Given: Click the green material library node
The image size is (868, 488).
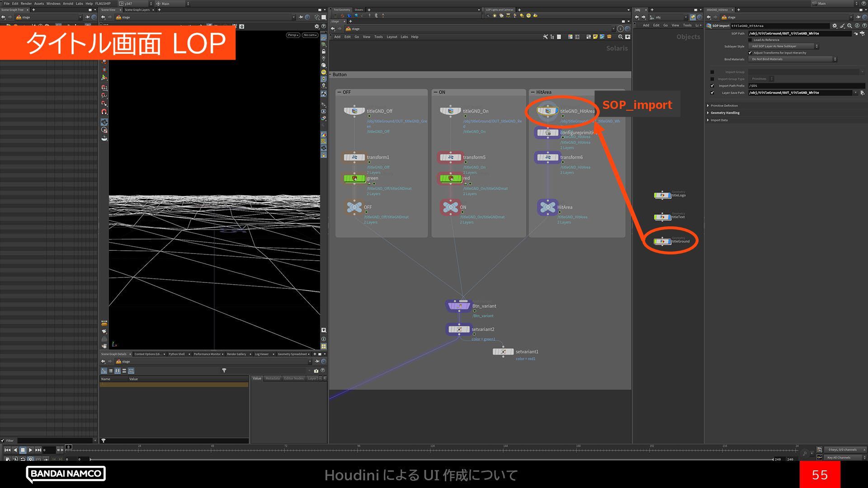Looking at the screenshot, I should pyautogui.click(x=354, y=178).
